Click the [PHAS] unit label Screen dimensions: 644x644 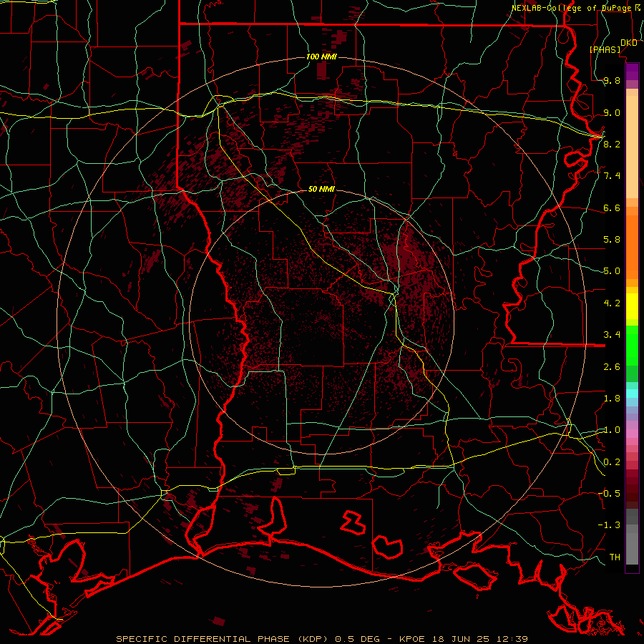click(605, 49)
